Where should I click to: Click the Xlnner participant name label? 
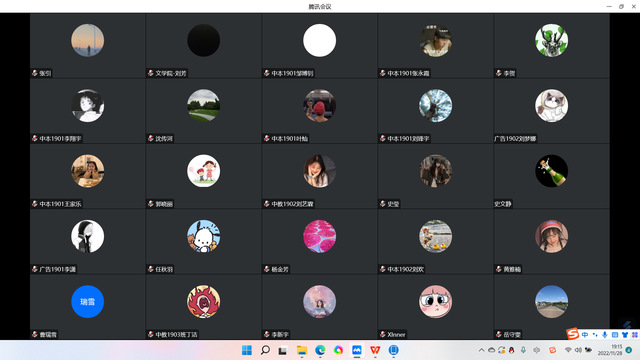click(396, 334)
